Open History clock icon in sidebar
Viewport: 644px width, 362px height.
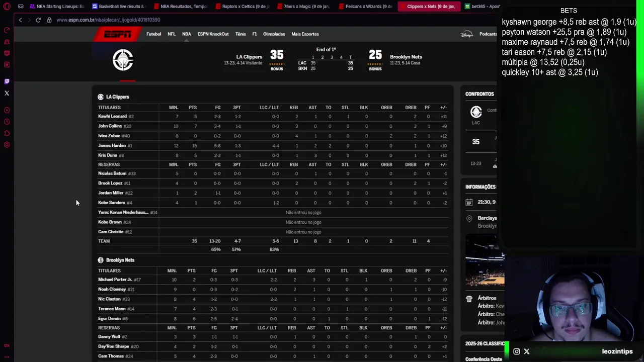click(x=7, y=122)
